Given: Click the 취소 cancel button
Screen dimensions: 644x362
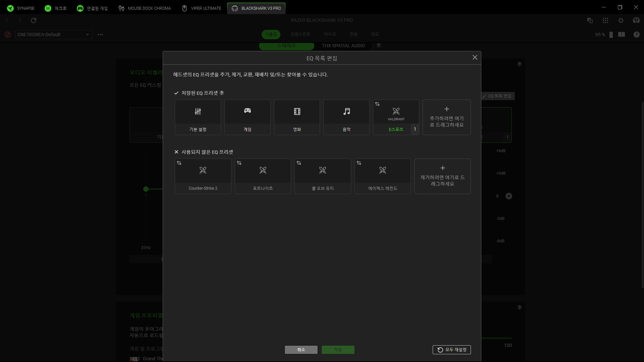Looking at the screenshot, I should [301, 350].
